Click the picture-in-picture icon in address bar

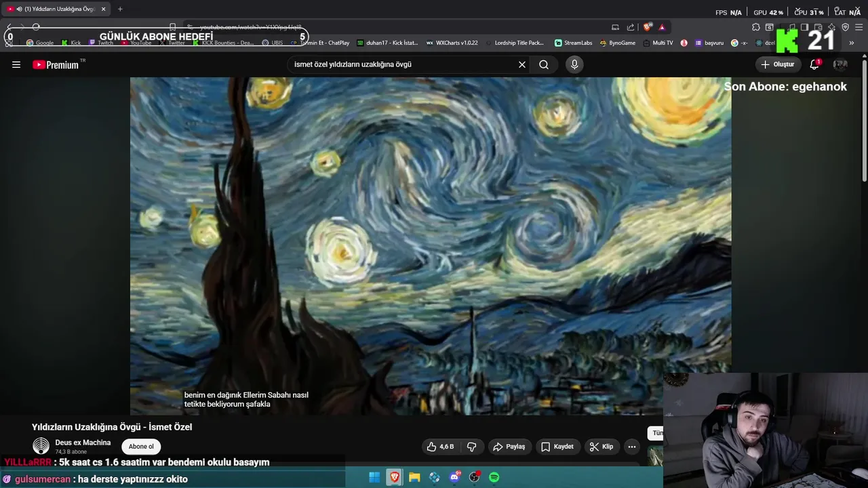click(x=615, y=27)
